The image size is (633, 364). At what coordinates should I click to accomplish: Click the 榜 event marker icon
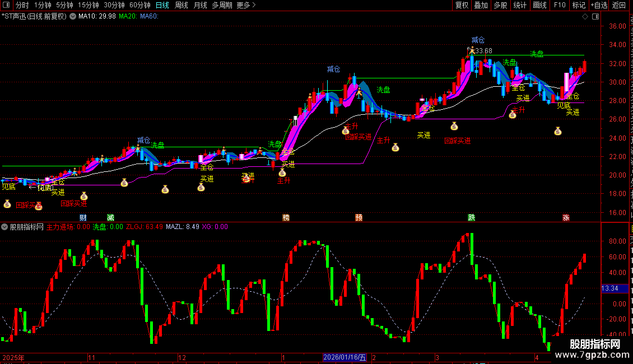[286, 217]
